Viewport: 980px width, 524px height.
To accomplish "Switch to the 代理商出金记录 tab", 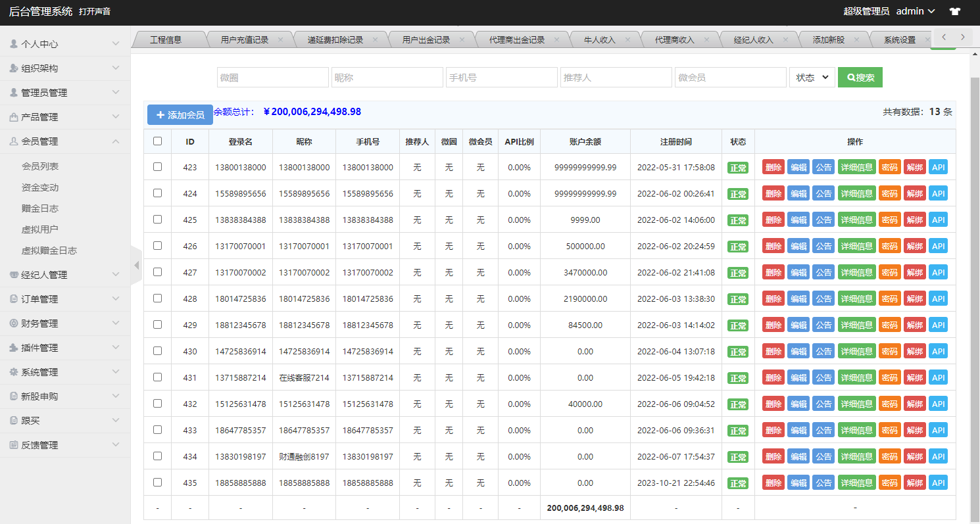I will click(x=517, y=40).
